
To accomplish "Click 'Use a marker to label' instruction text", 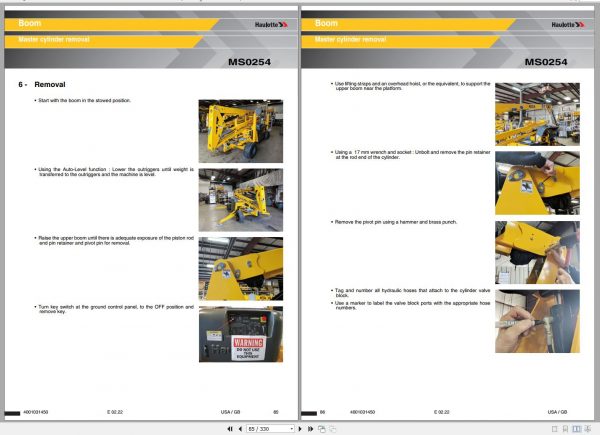I will click(412, 305).
